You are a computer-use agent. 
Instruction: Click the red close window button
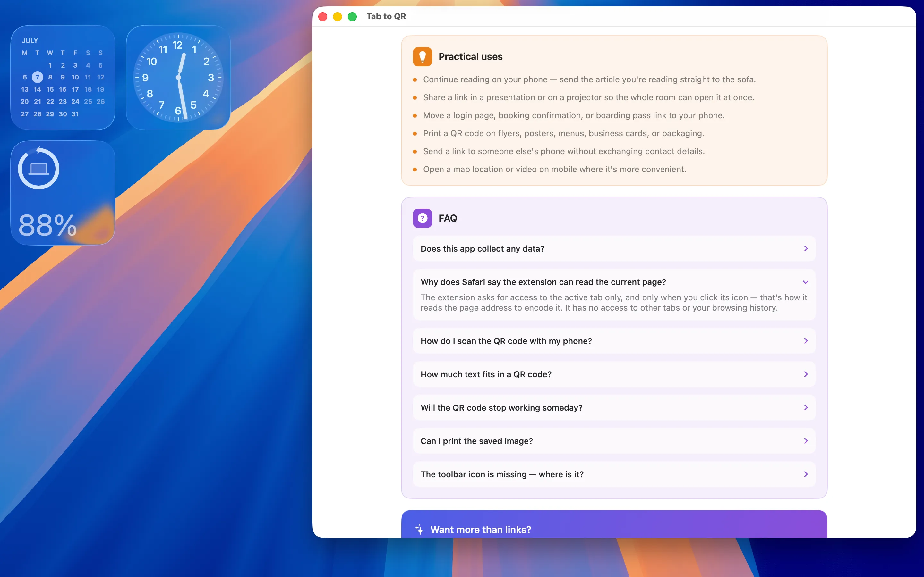point(323,16)
